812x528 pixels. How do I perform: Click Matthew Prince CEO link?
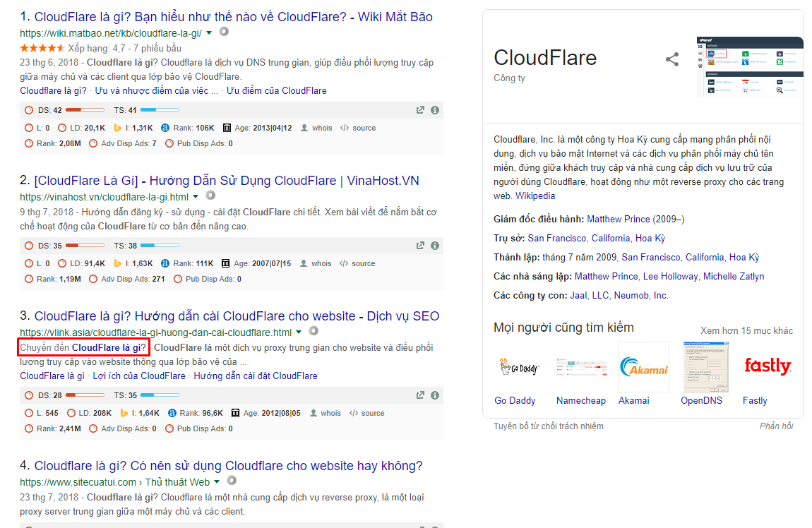(x=619, y=219)
